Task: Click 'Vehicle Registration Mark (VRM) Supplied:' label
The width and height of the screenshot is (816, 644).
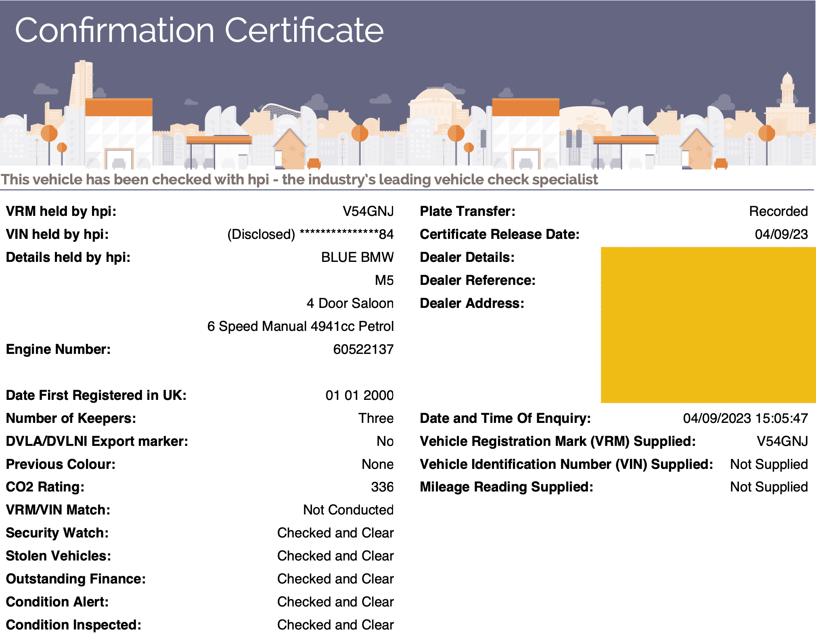Action: click(x=558, y=441)
